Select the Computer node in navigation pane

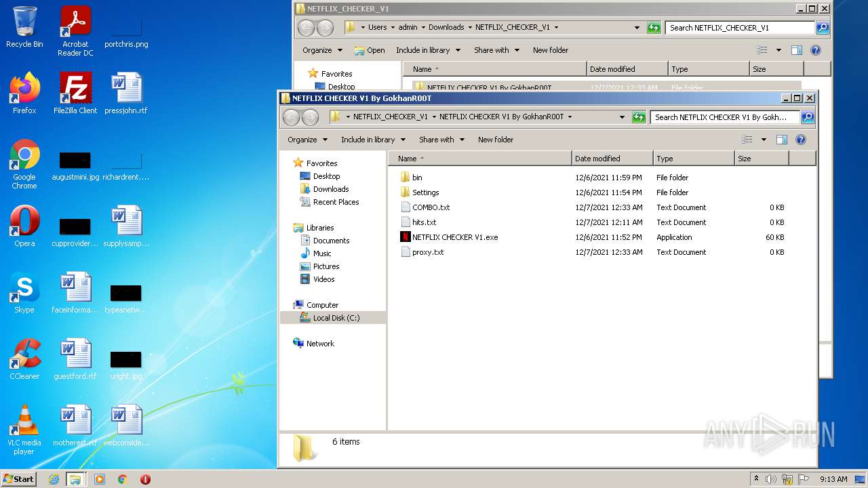coord(322,305)
